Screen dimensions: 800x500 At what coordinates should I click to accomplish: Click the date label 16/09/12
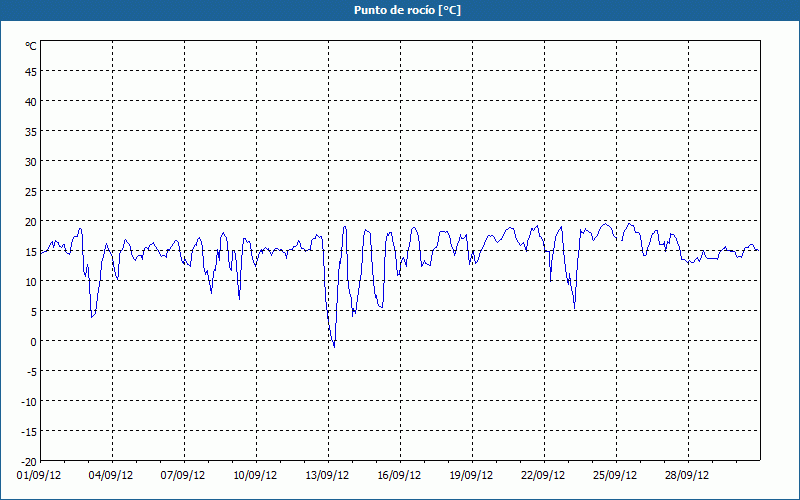coord(399,476)
